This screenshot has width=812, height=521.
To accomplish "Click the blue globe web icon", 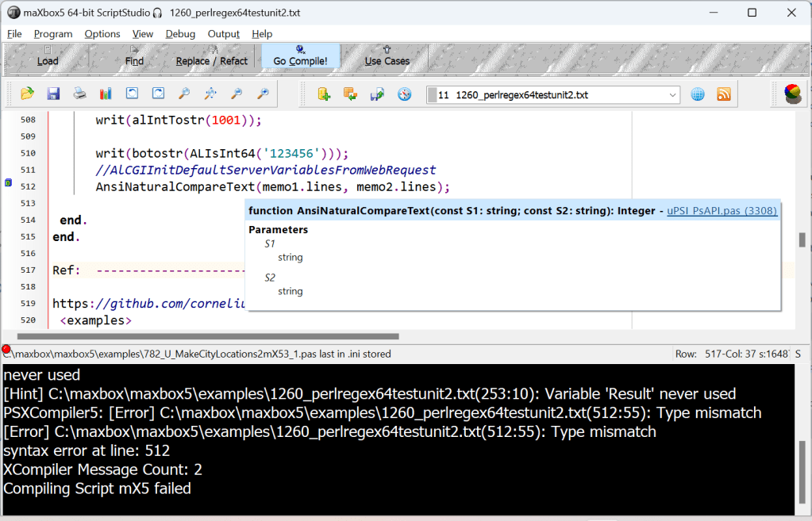I will [x=697, y=94].
